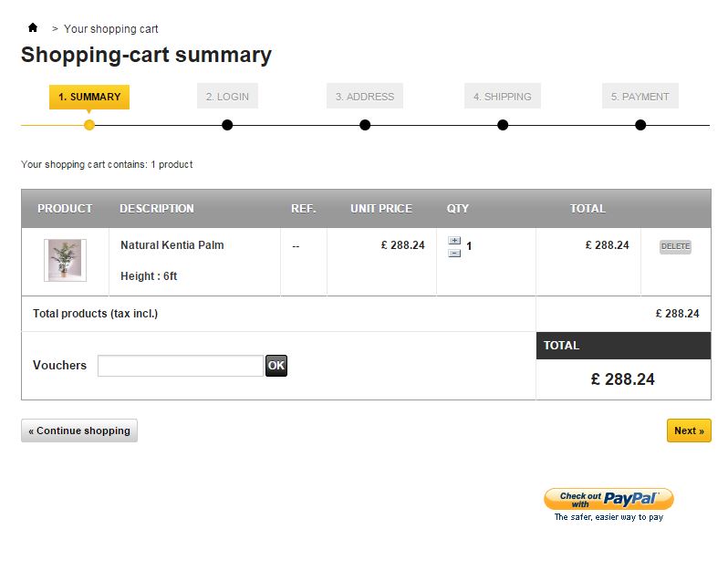Click the Natural Kentia Palm product link
Screen dimensions: 728x581
pyautogui.click(x=172, y=245)
